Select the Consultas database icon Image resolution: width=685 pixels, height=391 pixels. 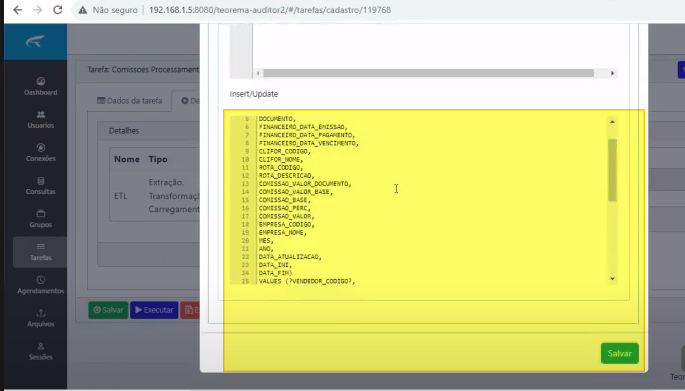(41, 181)
